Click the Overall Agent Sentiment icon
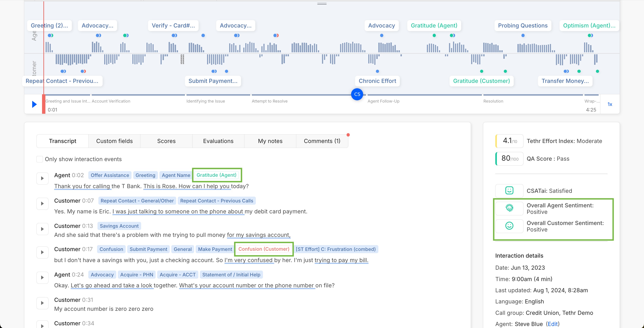The width and height of the screenshot is (644, 328). point(509,208)
